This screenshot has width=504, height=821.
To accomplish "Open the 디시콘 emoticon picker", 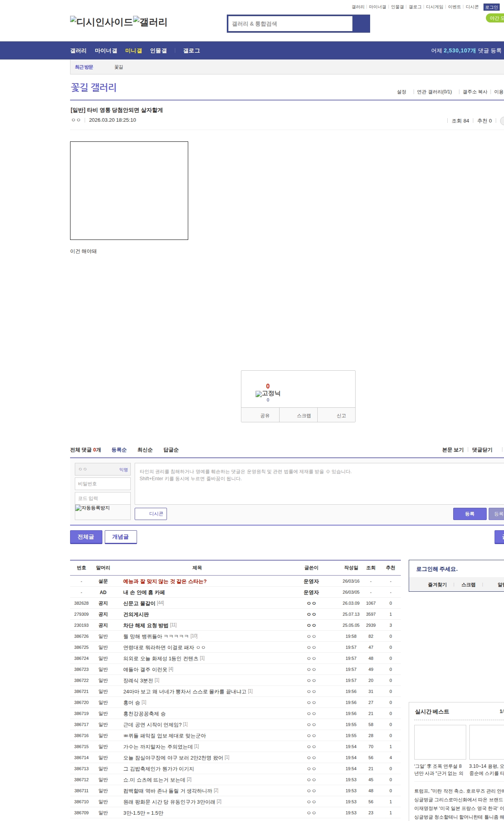I will (x=151, y=514).
